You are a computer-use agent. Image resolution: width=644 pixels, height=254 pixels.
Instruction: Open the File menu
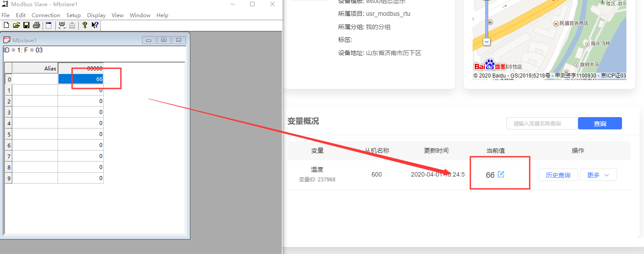pyautogui.click(x=6, y=15)
